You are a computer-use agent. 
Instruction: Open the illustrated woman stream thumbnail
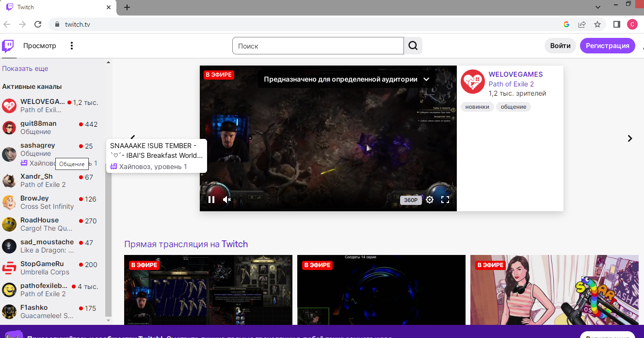point(554,290)
